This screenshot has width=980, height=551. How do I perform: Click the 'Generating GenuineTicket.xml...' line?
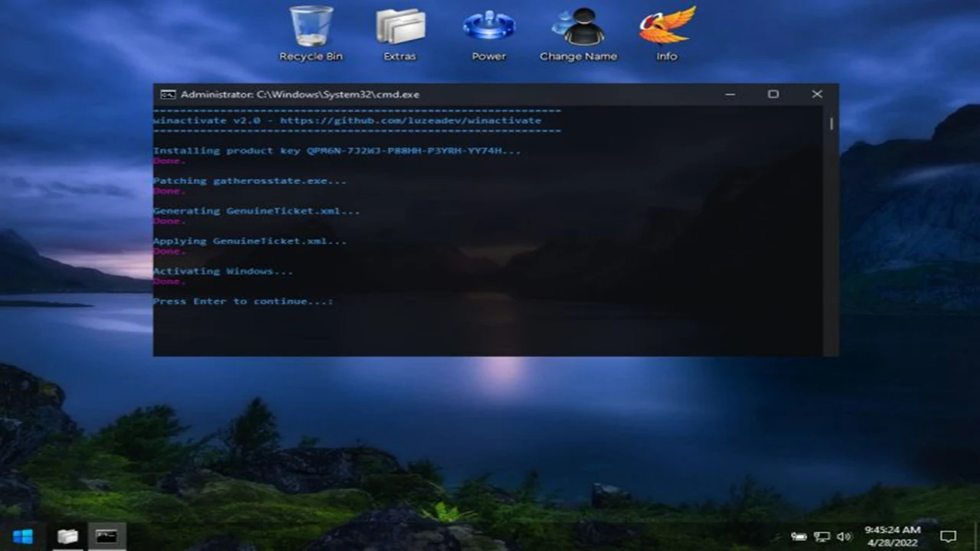pyautogui.click(x=256, y=211)
